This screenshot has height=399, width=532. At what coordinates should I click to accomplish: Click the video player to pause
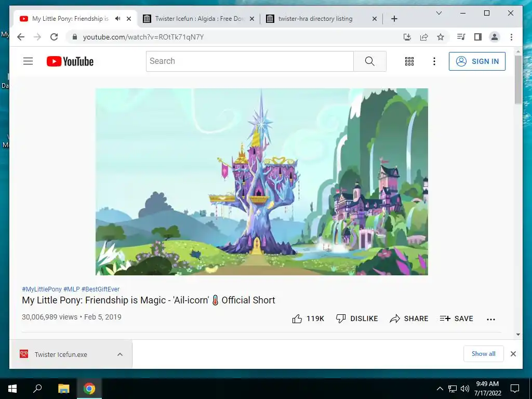pyautogui.click(x=262, y=181)
